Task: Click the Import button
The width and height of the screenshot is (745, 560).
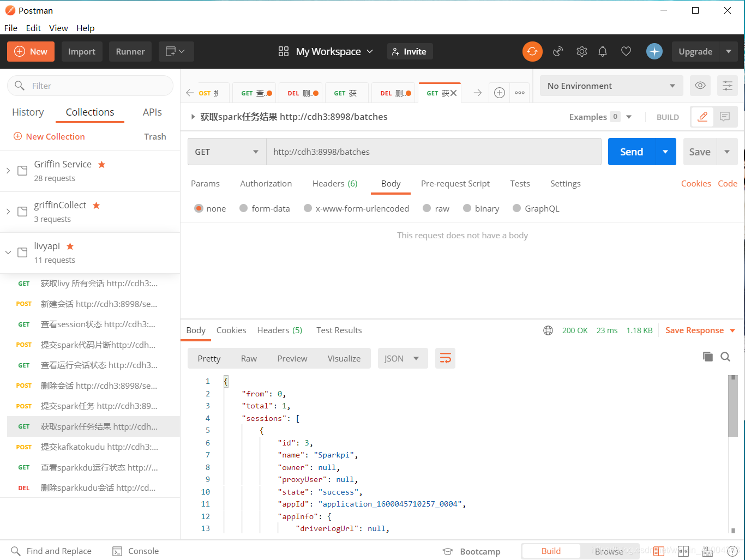Action: (82, 51)
